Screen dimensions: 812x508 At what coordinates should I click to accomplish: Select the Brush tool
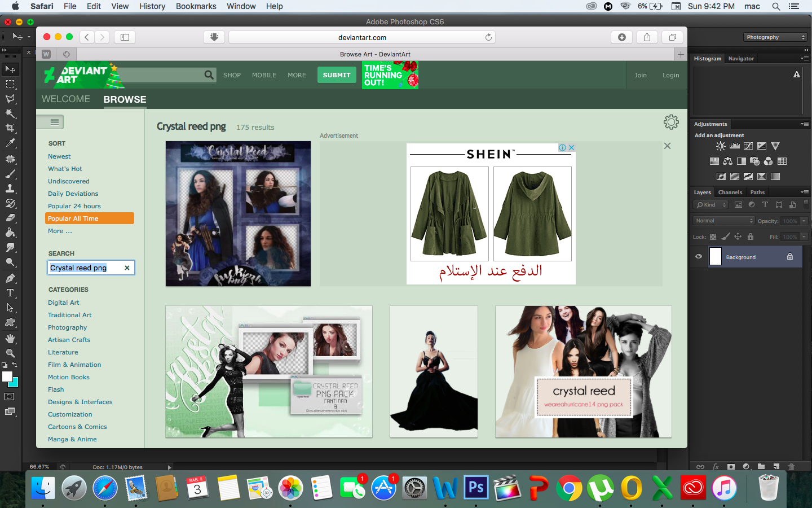(x=10, y=174)
